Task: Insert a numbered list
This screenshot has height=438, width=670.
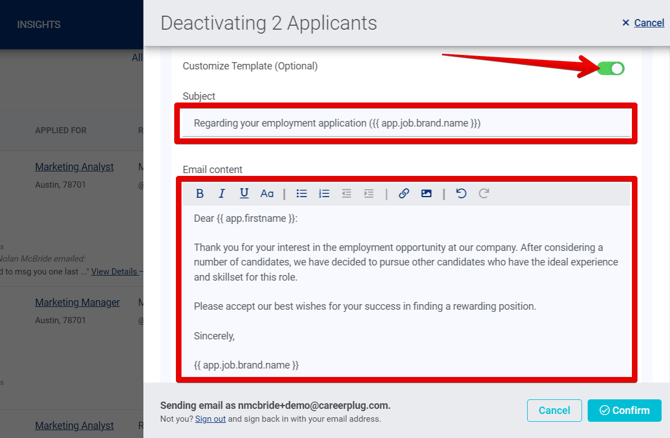Action: pyautogui.click(x=324, y=194)
